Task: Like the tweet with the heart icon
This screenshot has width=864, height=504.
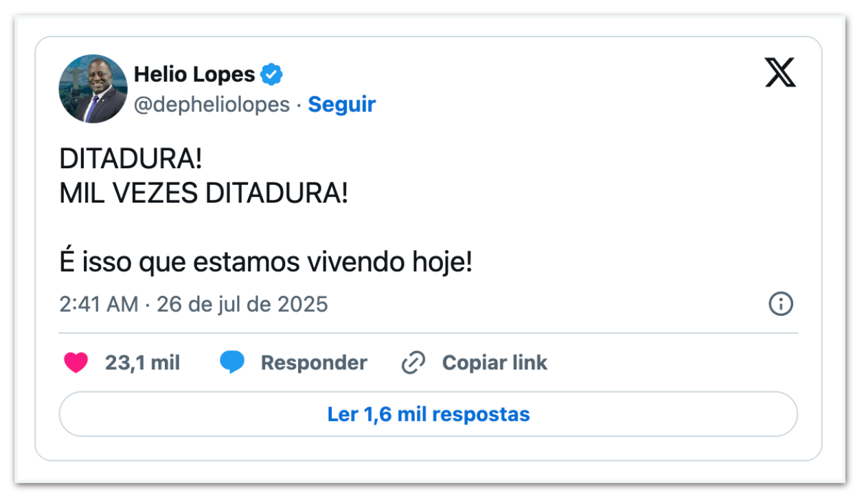Action: [76, 363]
